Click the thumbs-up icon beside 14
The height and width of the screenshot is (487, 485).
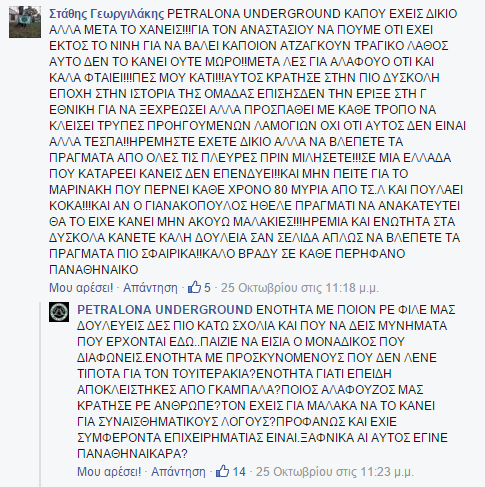point(222,472)
